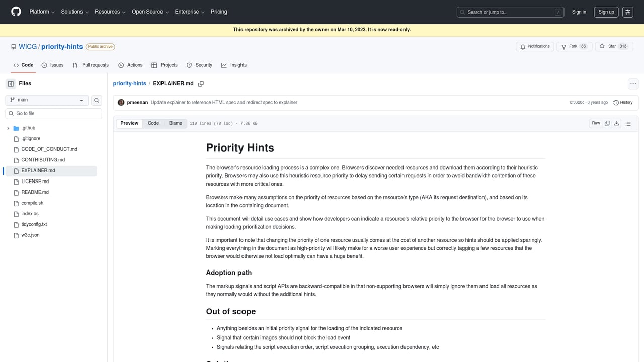Image resolution: width=644 pixels, height=362 pixels.
Task: Click pmeenan's avatar in the commit bar
Action: pos(121,102)
